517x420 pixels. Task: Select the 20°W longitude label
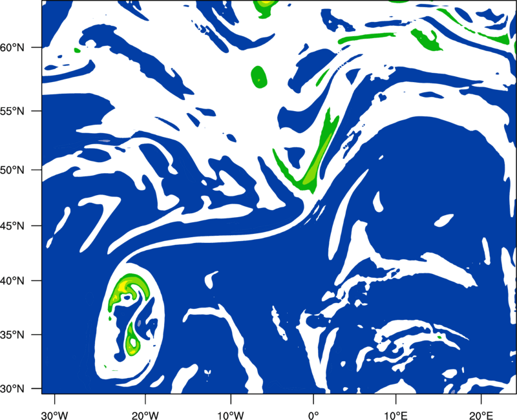coord(145,415)
